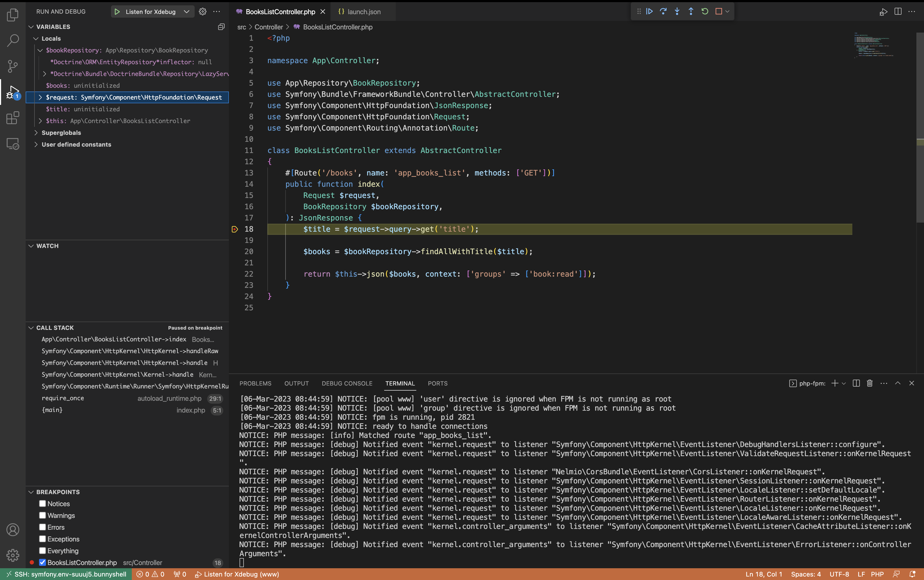Image resolution: width=924 pixels, height=580 pixels.
Task: Step out in the debug toolbar
Action: pos(691,11)
